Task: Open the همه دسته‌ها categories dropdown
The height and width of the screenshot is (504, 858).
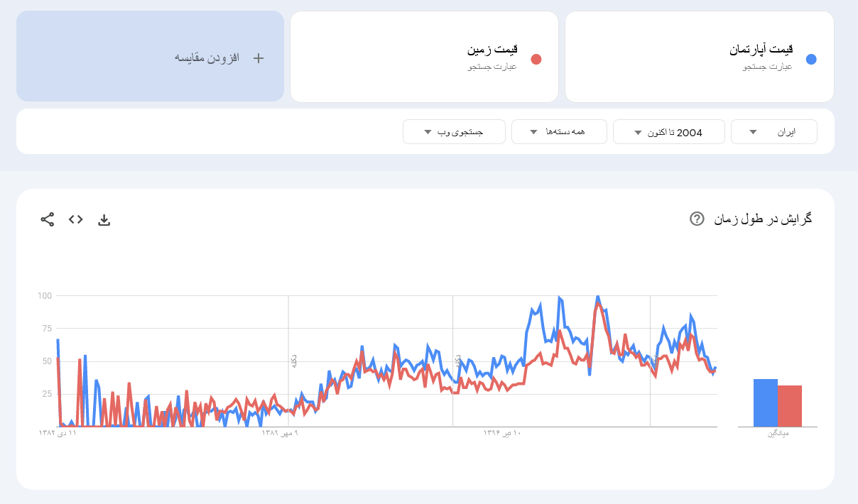Action: coord(558,132)
